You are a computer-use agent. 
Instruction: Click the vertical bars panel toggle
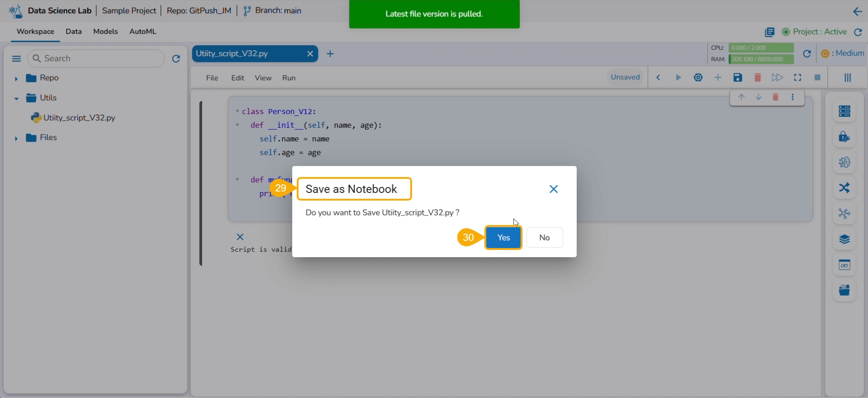coord(848,78)
